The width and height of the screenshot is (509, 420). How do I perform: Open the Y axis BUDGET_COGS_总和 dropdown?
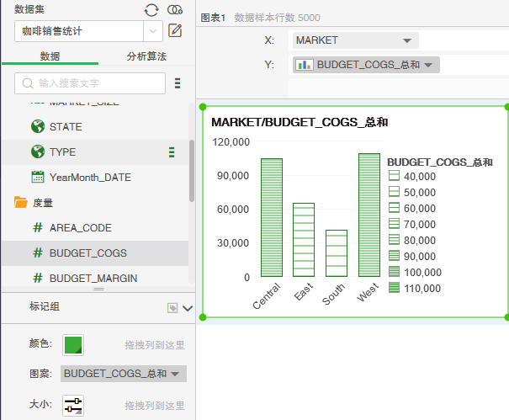pos(428,65)
